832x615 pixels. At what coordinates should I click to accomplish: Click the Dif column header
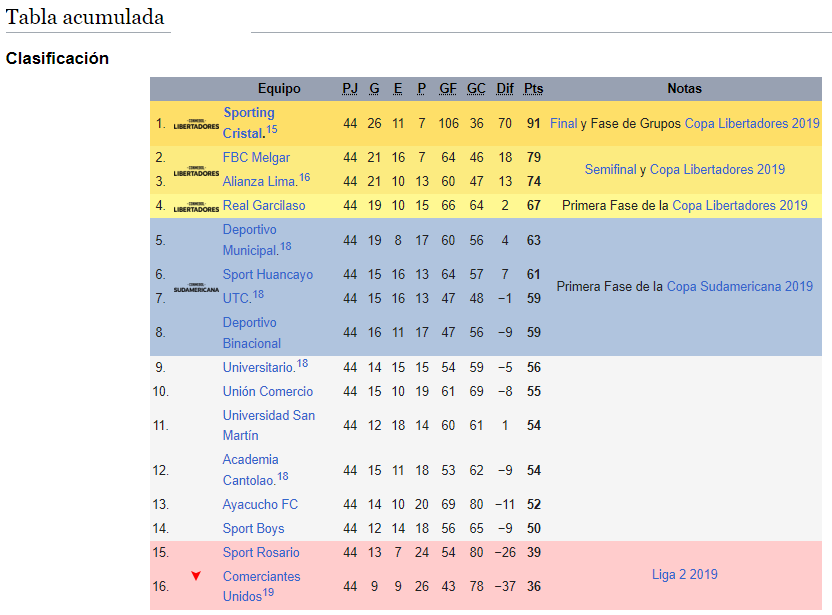pyautogui.click(x=505, y=89)
